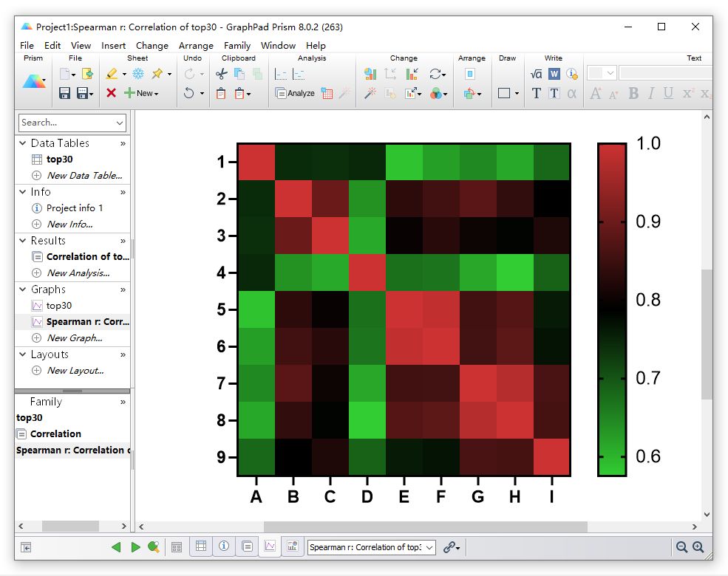Select Project info 1 sheet
The height and width of the screenshot is (576, 728).
point(75,208)
